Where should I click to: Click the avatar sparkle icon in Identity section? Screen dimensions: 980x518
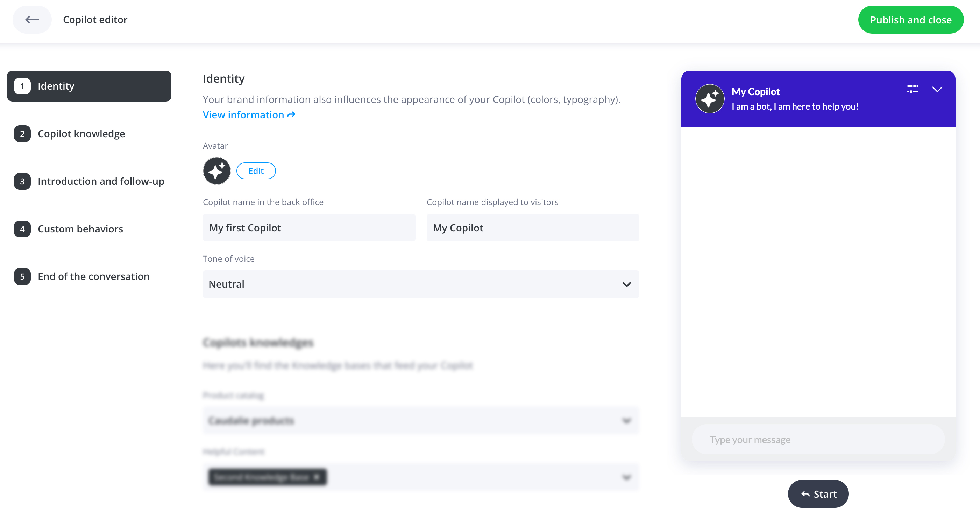tap(217, 171)
